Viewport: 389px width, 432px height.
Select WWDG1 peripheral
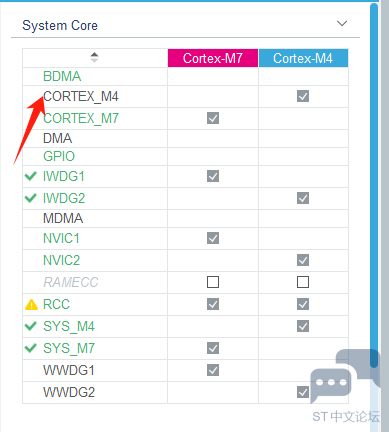(69, 370)
